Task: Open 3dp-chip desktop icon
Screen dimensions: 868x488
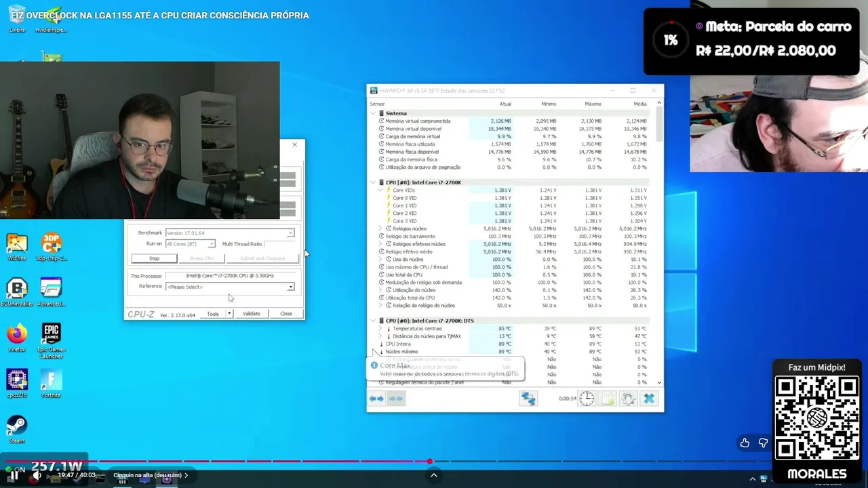Action: pos(51,247)
